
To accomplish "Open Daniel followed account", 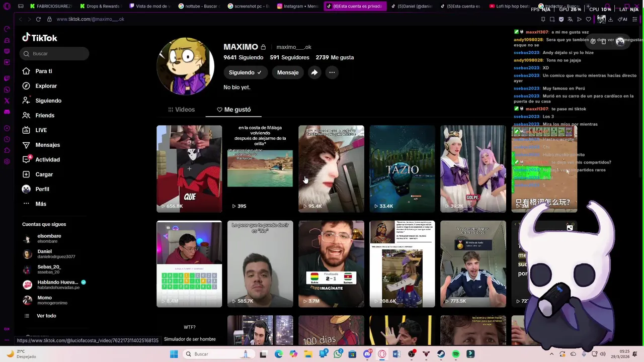I will click(49, 254).
